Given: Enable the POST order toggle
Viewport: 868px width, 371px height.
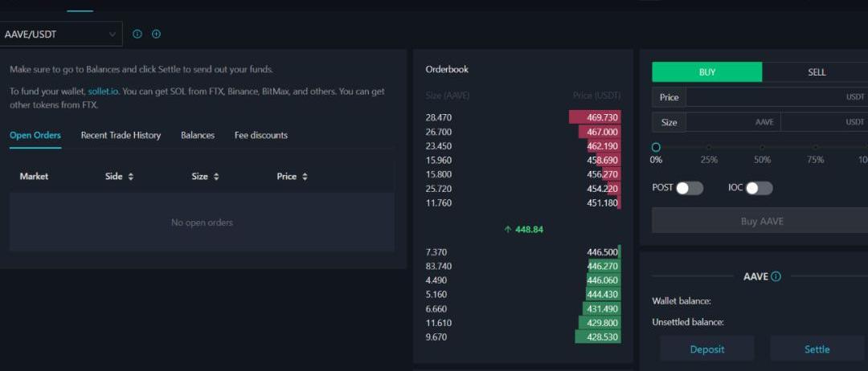Looking at the screenshot, I should pyautogui.click(x=689, y=188).
